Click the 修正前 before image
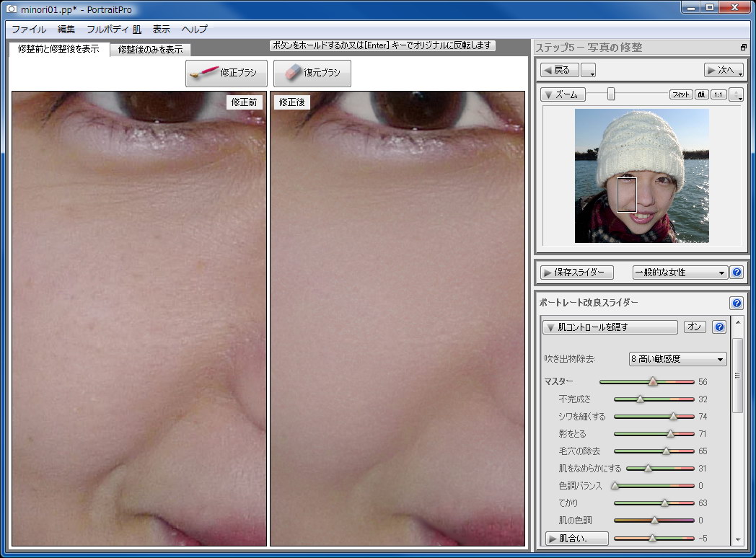 coord(139,319)
